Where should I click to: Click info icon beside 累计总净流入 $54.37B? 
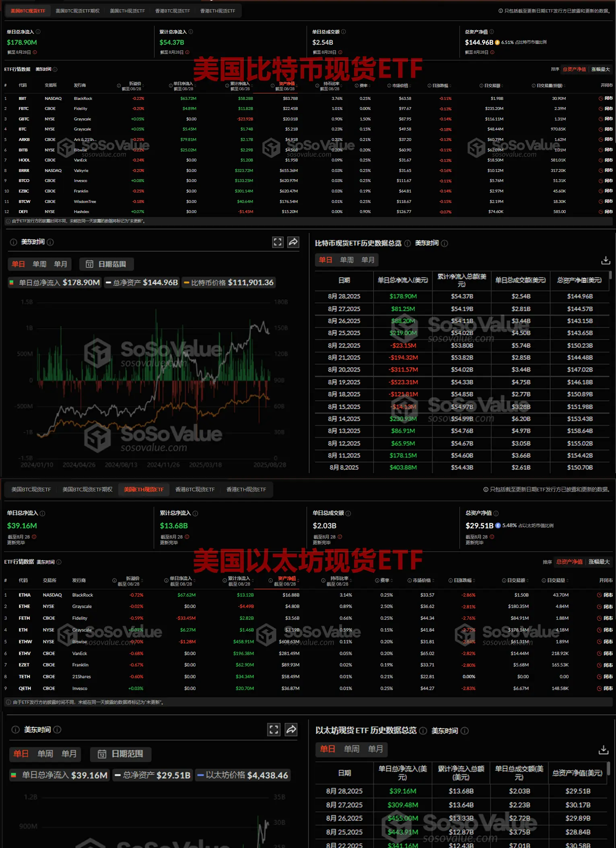pyautogui.click(x=191, y=32)
